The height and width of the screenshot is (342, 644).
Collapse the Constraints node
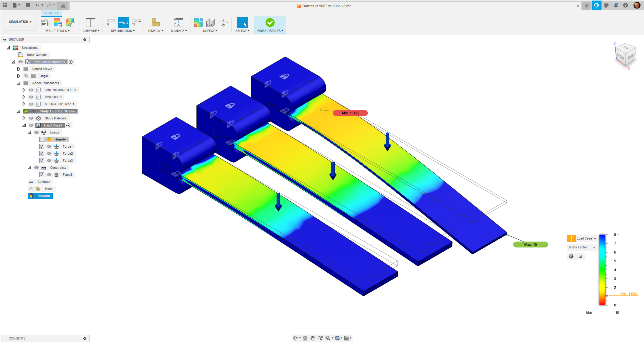[x=29, y=168]
